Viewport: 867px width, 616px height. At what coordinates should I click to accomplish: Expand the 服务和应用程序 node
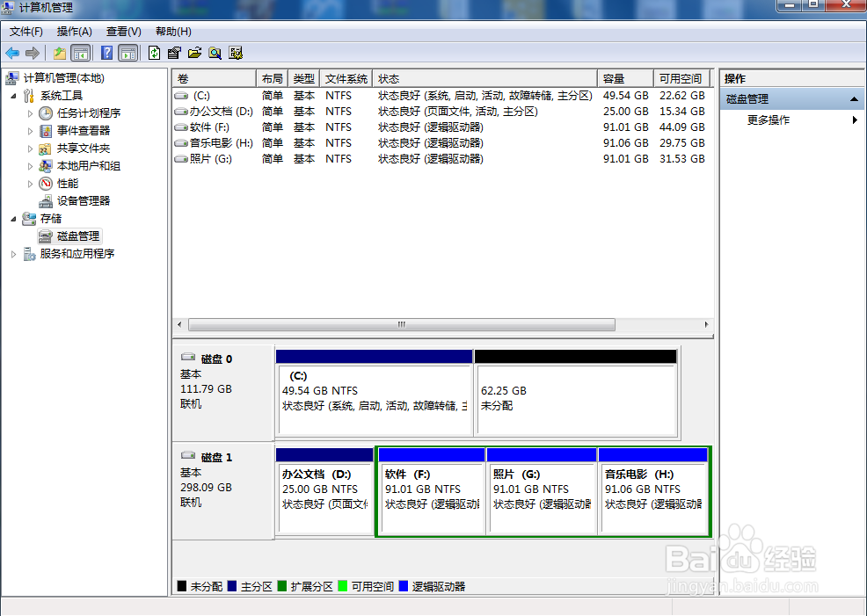13,254
